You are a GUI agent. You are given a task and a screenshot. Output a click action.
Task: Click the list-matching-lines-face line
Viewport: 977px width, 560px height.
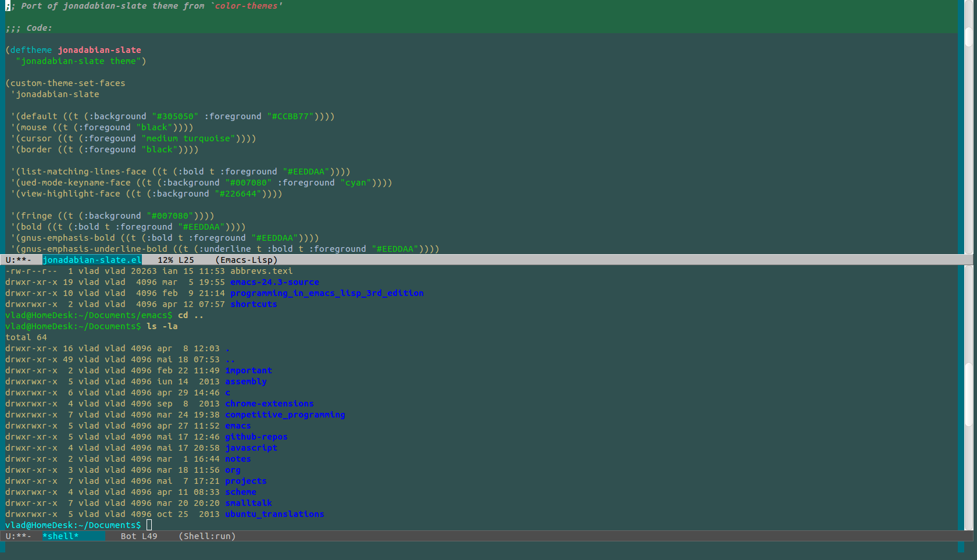[x=181, y=172]
